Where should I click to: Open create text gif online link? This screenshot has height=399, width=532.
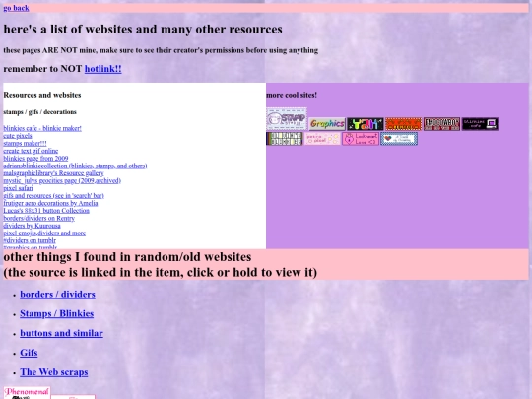pyautogui.click(x=31, y=151)
